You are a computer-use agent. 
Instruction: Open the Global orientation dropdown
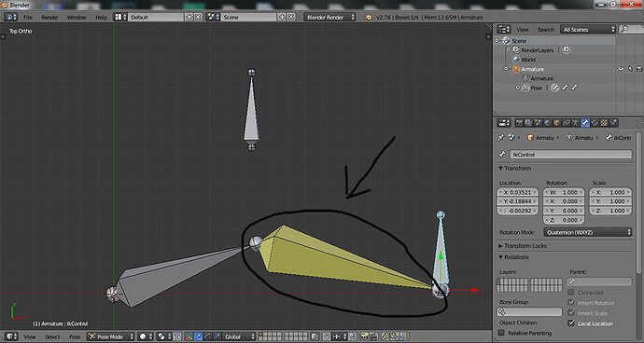[239, 336]
